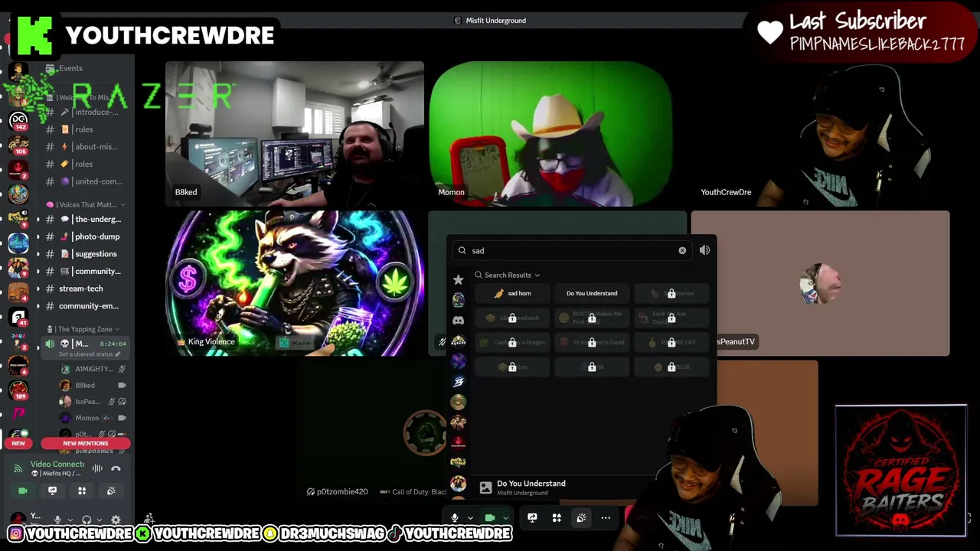Image resolution: width=980 pixels, height=551 pixels.
Task: Expand the Search Results dropdown
Action: 507,275
